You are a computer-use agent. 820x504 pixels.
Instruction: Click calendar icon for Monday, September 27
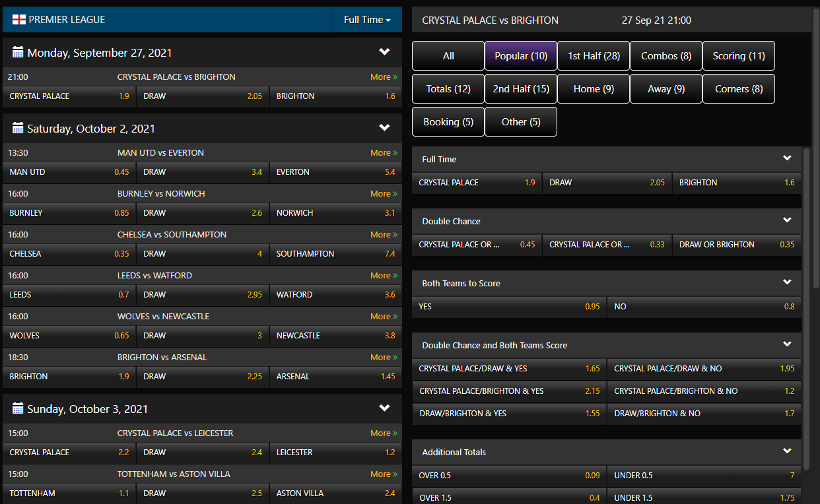coord(18,53)
